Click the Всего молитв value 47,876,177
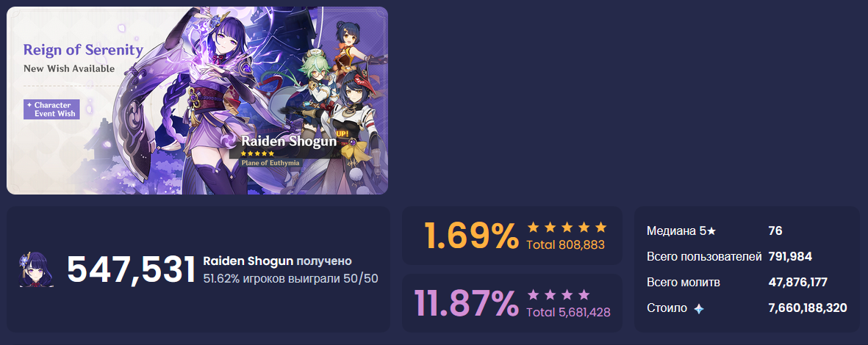 [797, 283]
